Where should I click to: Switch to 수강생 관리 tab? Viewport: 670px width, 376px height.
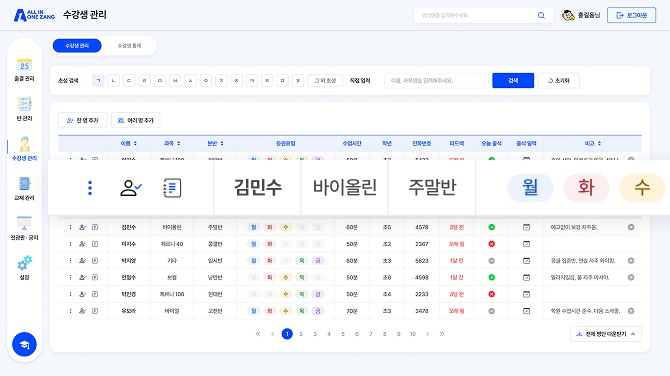pyautogui.click(x=77, y=46)
